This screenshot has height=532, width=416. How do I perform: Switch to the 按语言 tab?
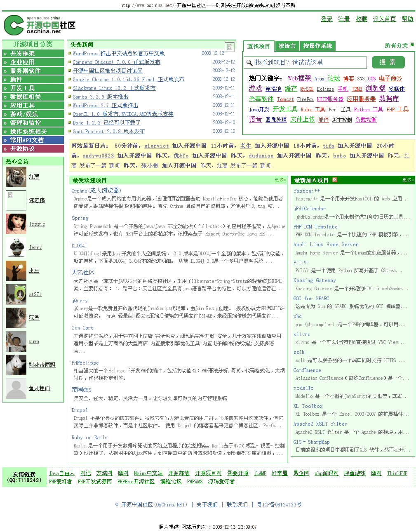(287, 46)
